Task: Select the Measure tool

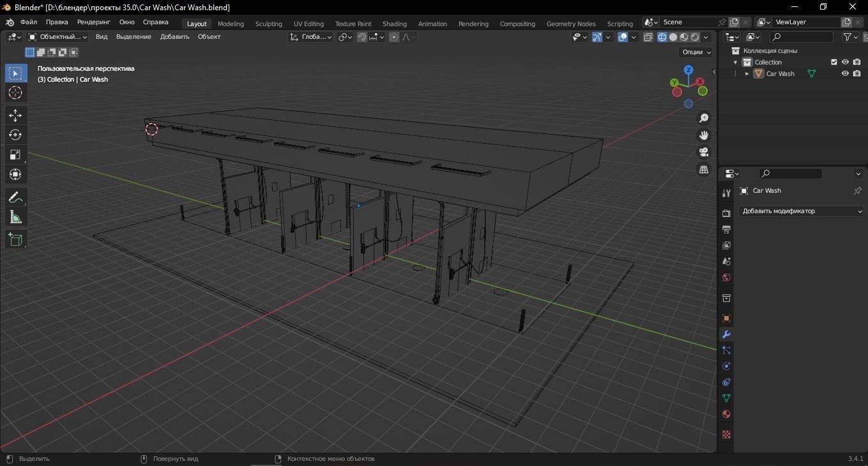Action: coord(15,217)
